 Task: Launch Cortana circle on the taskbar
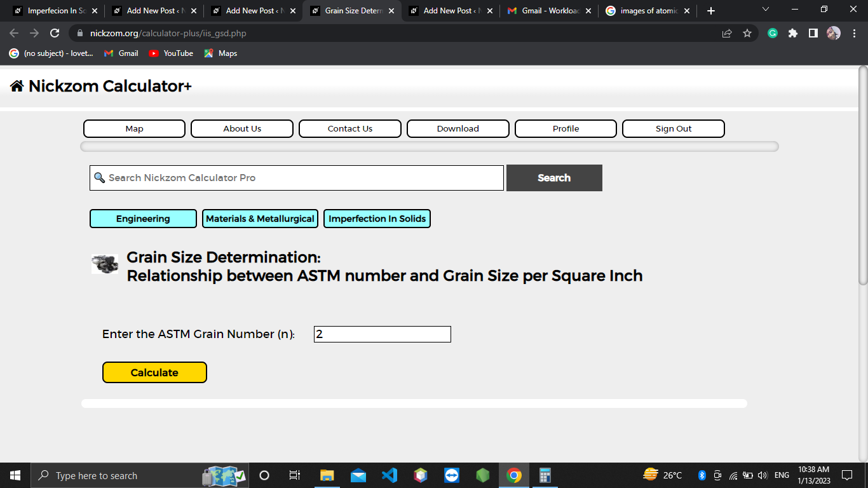click(264, 475)
